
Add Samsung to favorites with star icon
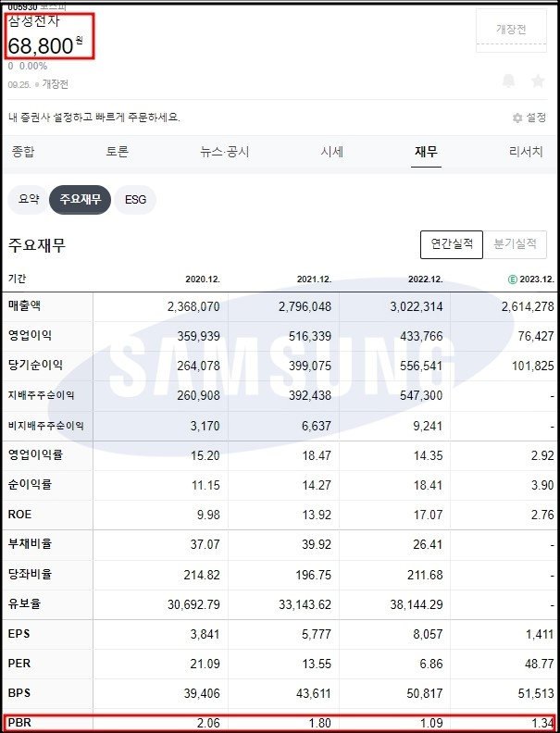[x=538, y=81]
